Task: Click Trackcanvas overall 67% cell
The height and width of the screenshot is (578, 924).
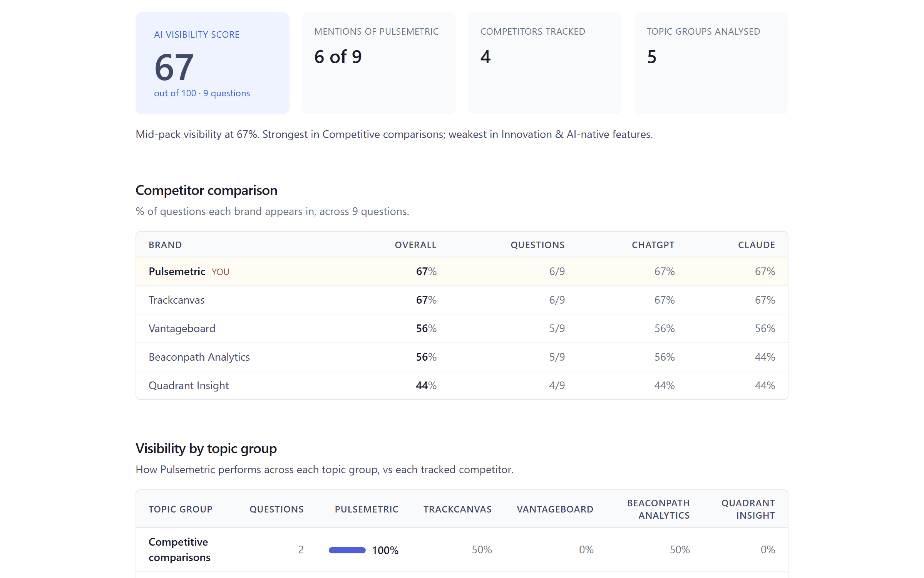Action: point(426,300)
